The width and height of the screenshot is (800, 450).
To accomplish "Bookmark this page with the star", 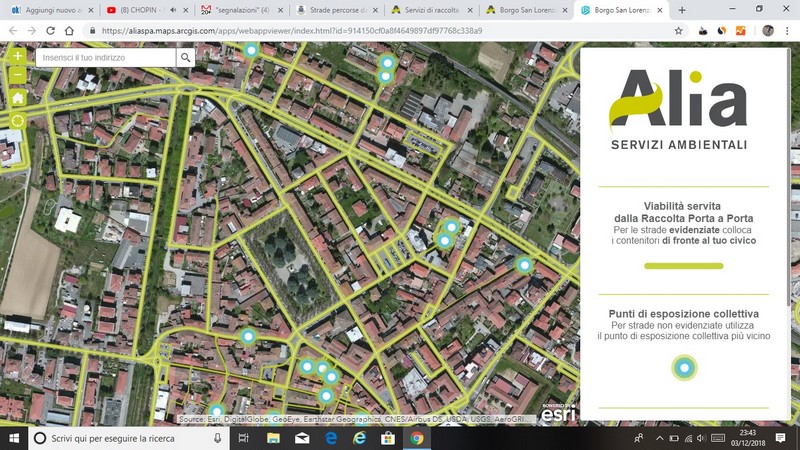I will (x=679, y=31).
